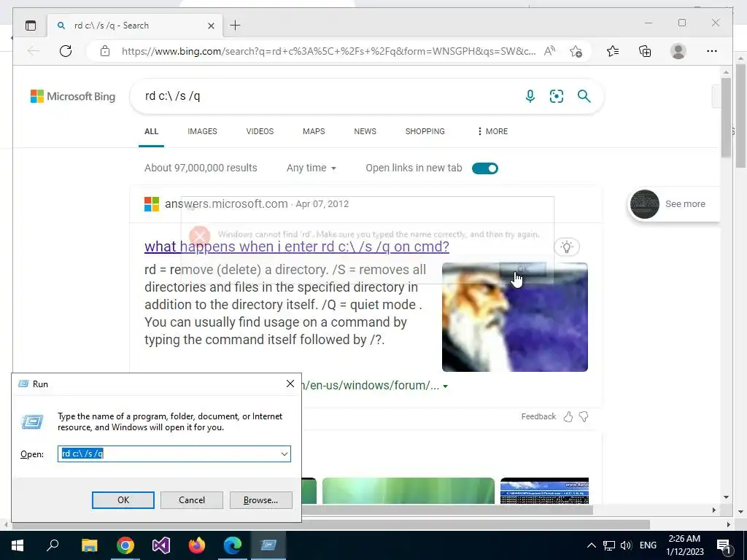View site information padlock icon
Viewport: 747px width, 560px height.
click(105, 51)
